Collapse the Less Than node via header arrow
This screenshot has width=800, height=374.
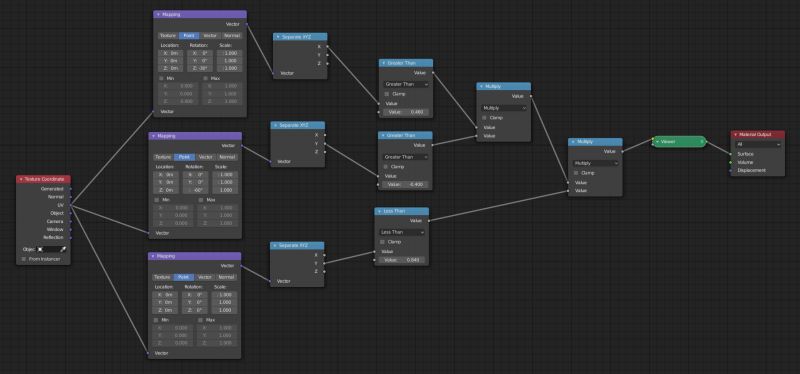click(379, 211)
